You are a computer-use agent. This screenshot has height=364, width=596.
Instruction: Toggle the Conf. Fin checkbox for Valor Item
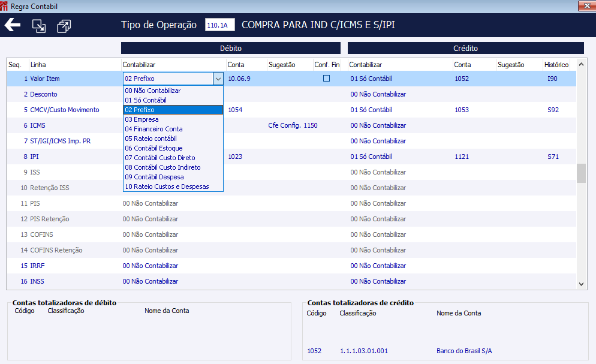pyautogui.click(x=326, y=79)
